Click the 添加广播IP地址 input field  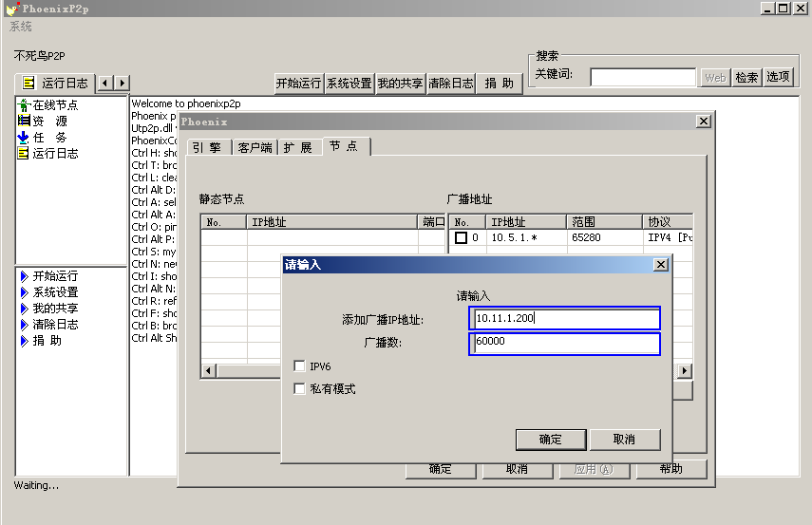[564, 318]
